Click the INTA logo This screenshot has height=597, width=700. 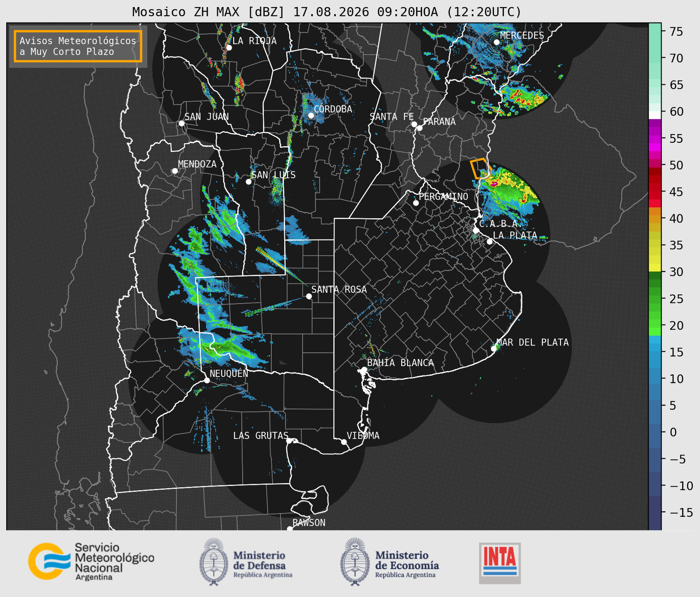500,563
